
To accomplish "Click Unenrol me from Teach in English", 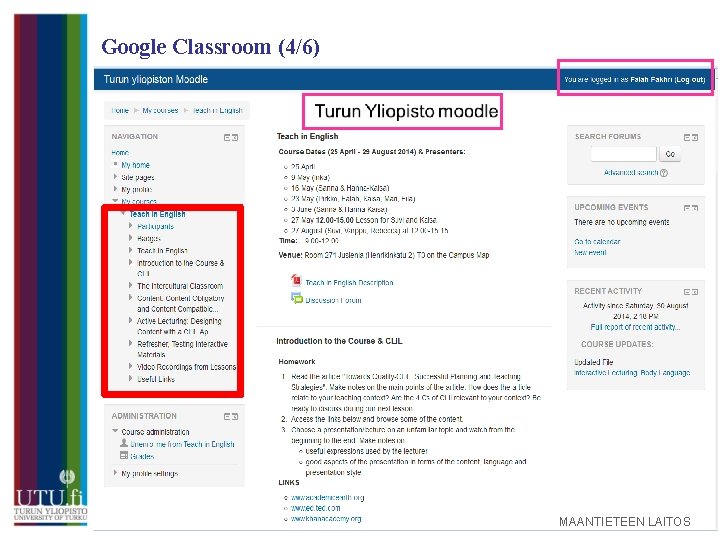I will click(182, 444).
